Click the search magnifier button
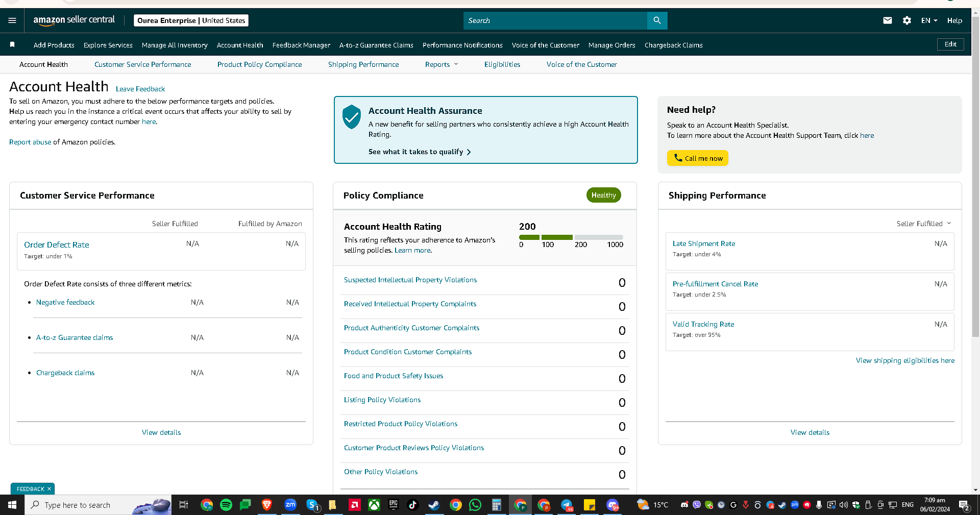The width and height of the screenshot is (980, 515). click(x=657, y=20)
